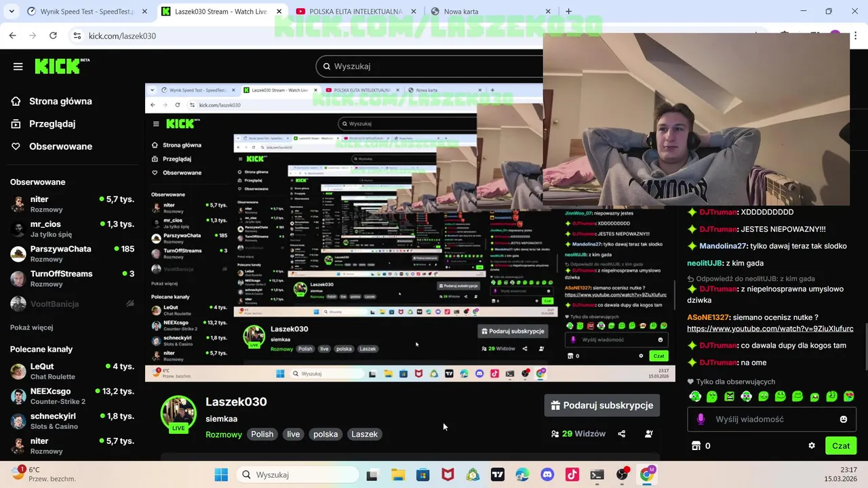
Task: Click the heart-eyes emote in quick emotes
Action: [x=848, y=396]
